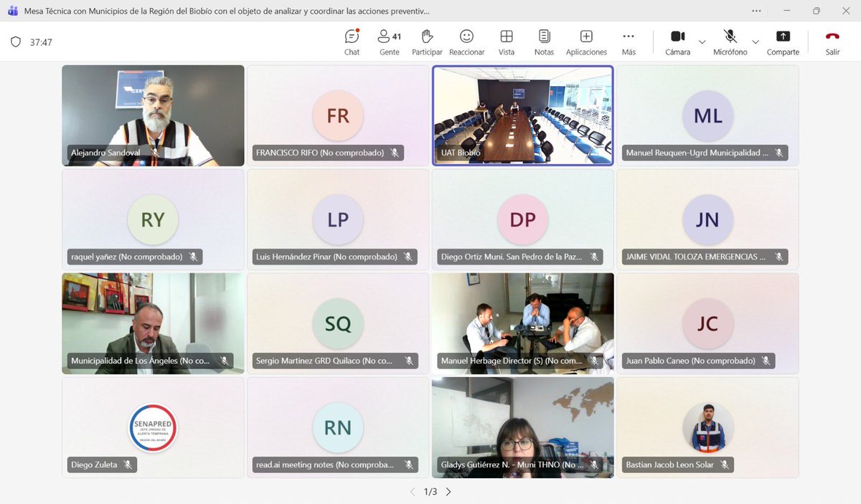Click Bastian Jacob Leon Solar photo

click(707, 427)
